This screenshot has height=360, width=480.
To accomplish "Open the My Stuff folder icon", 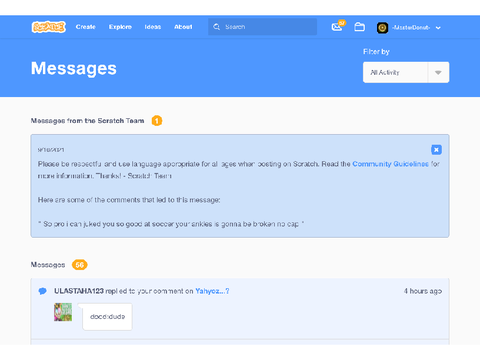I will click(359, 27).
